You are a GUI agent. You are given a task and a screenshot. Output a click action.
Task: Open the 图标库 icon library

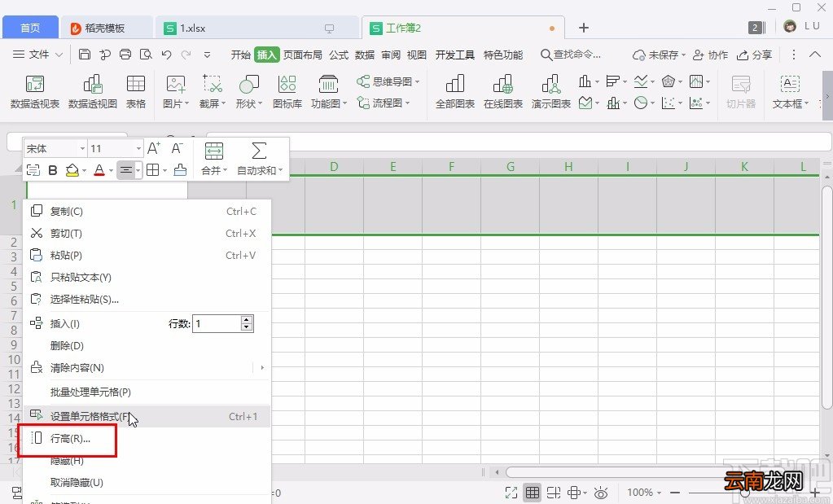[287, 91]
